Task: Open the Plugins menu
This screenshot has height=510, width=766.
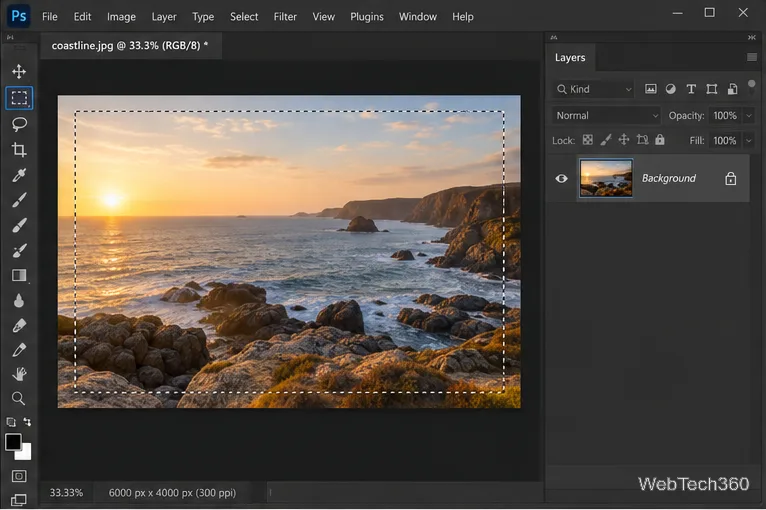Action: (366, 17)
